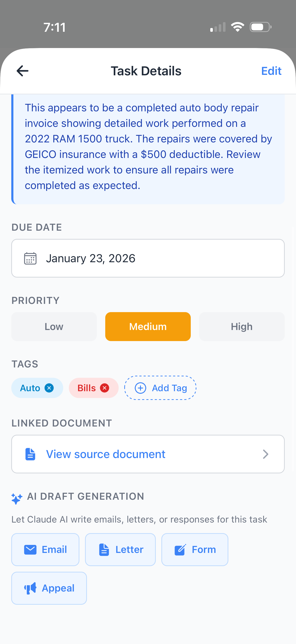
Task: Select High priority
Action: point(241,326)
